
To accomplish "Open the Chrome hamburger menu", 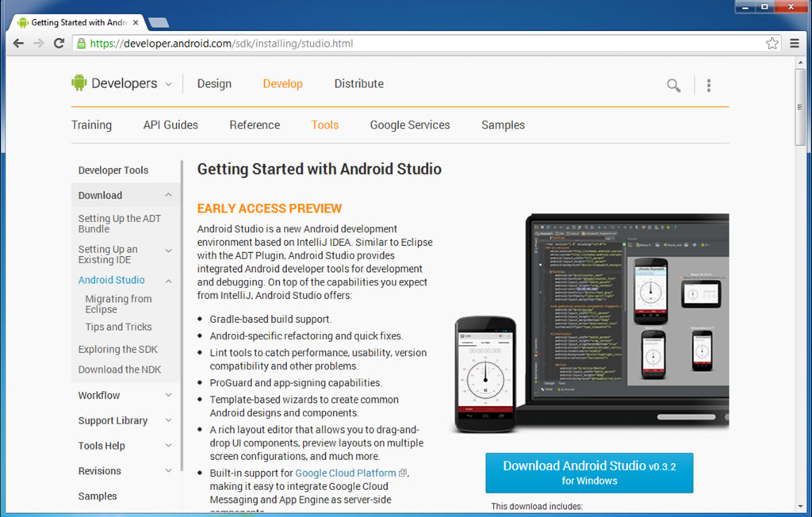I will 795,44.
